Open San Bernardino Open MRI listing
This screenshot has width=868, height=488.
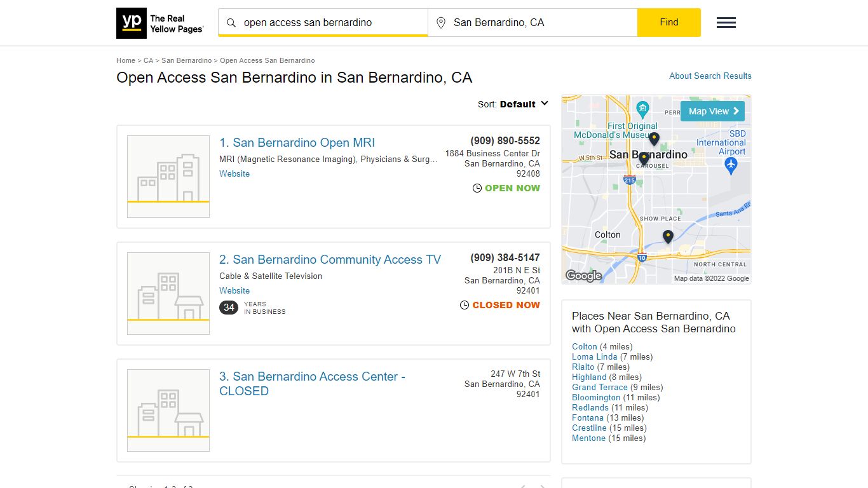point(297,143)
